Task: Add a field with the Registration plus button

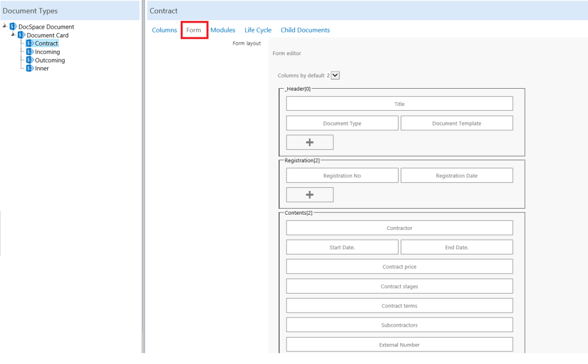Action: point(309,195)
